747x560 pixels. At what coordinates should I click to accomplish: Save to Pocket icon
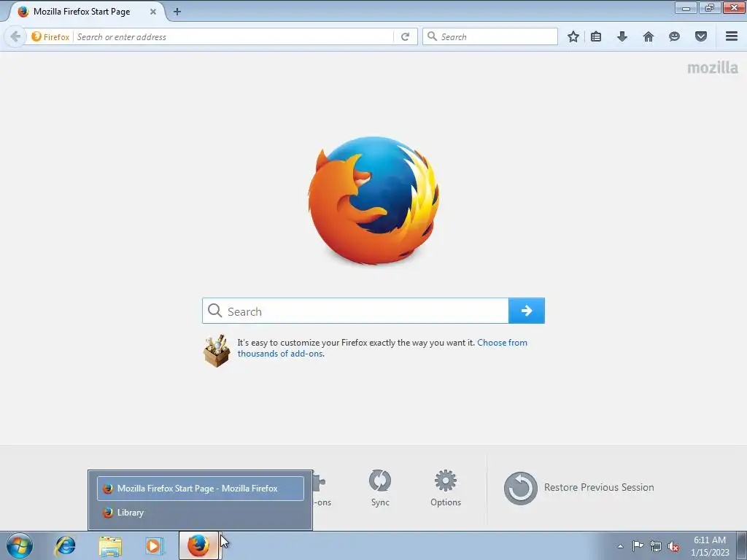[701, 36]
